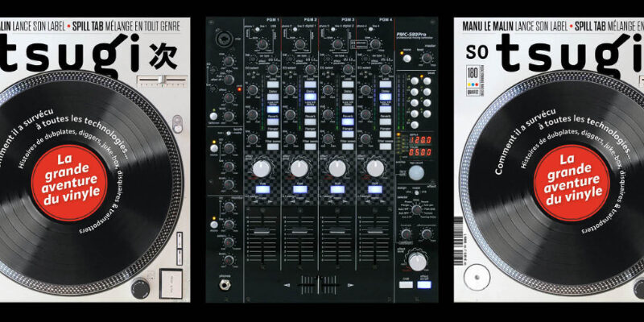Click the PGM 1 trim knob
Image resolution: width=644 pixels, height=322 pixels.
pyautogui.click(x=262, y=44)
